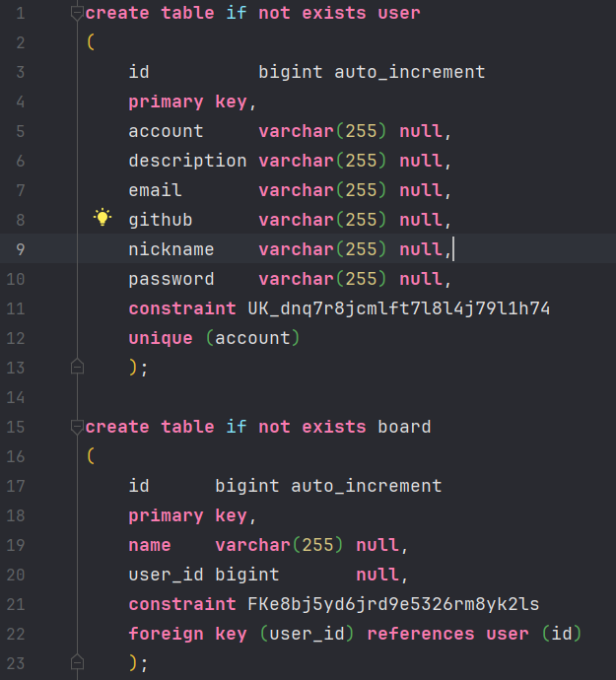This screenshot has height=680, width=616.
Task: Click 'bigint' type on line 20
Action: point(246,575)
